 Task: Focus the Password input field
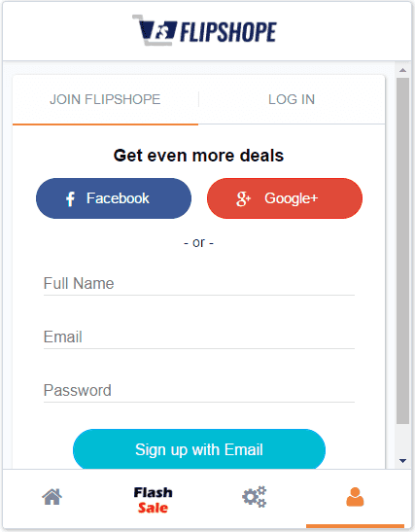(199, 391)
